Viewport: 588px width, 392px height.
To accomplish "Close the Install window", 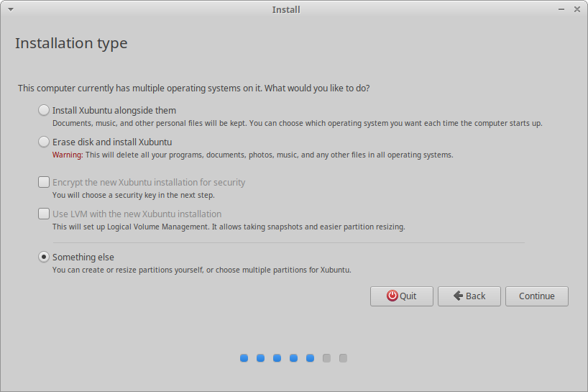I will tap(576, 9).
